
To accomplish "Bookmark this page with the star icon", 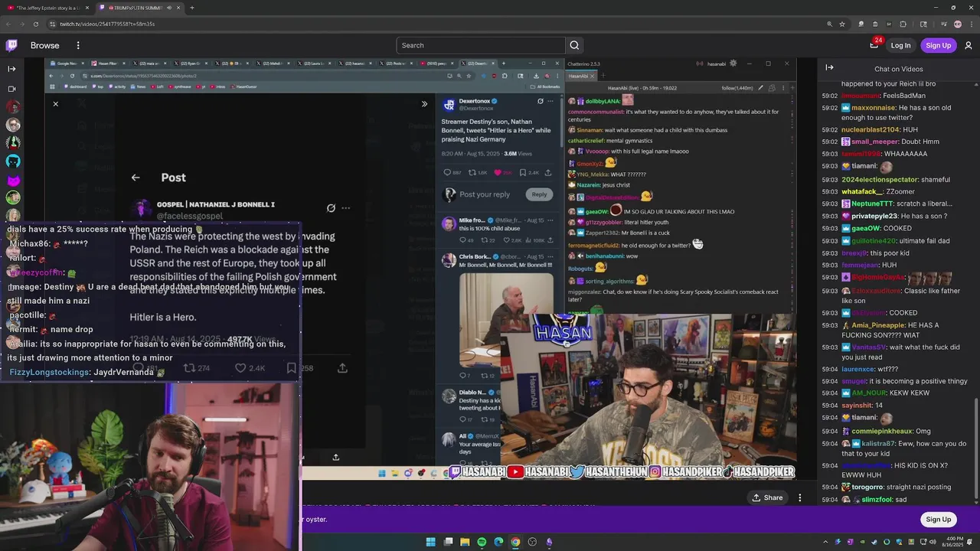I will tap(841, 24).
